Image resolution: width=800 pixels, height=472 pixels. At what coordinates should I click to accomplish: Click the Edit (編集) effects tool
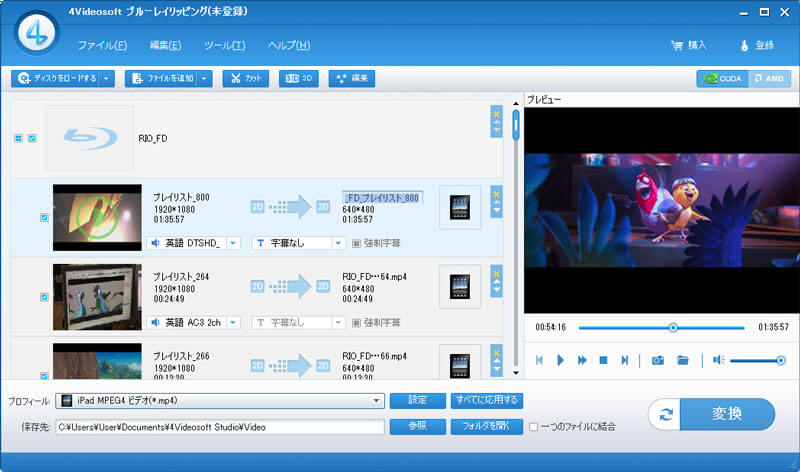coord(352,78)
